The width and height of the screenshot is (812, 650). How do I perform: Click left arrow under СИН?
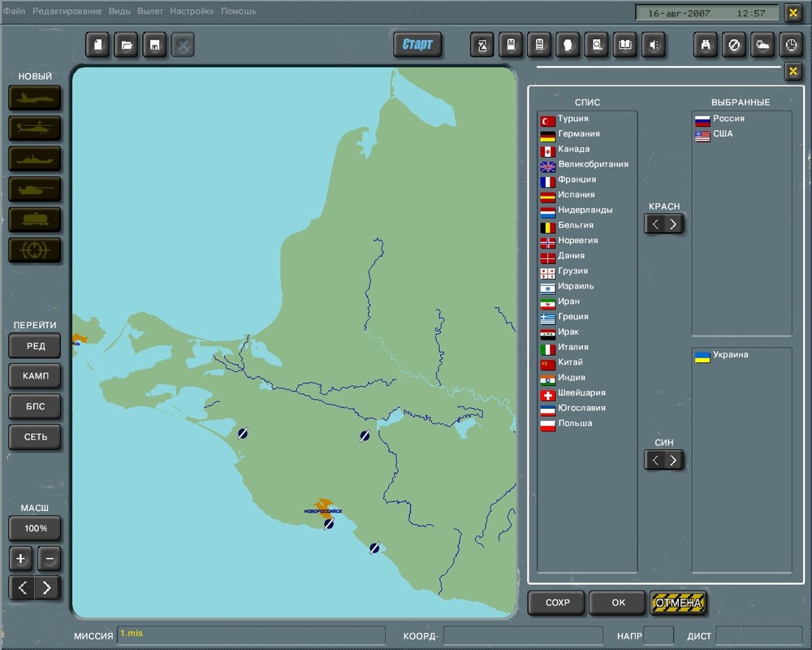pos(655,461)
